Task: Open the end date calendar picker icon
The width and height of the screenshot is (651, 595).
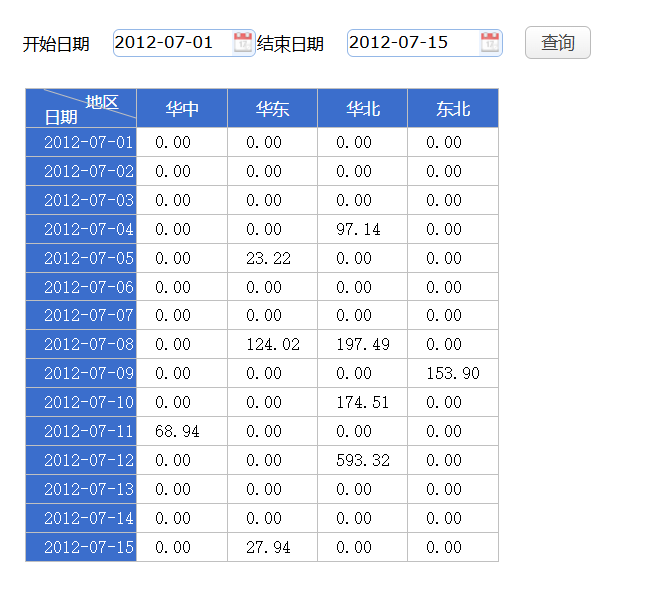Action: [489, 43]
